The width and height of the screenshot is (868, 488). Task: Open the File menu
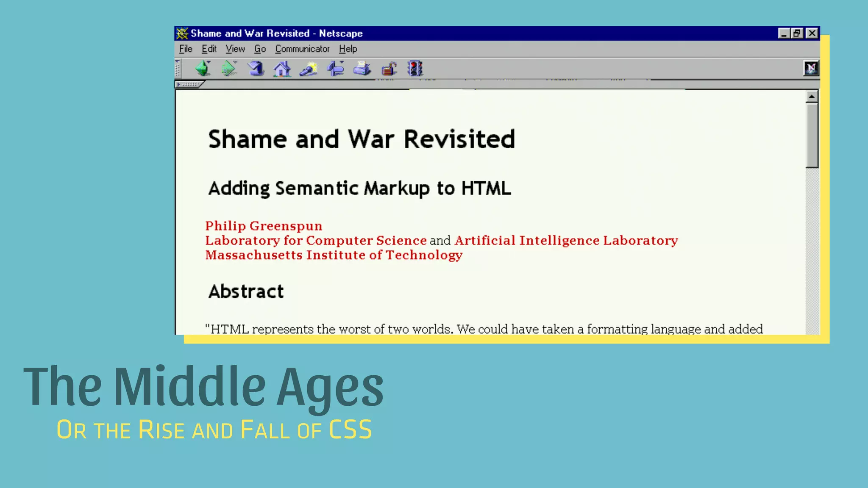186,49
